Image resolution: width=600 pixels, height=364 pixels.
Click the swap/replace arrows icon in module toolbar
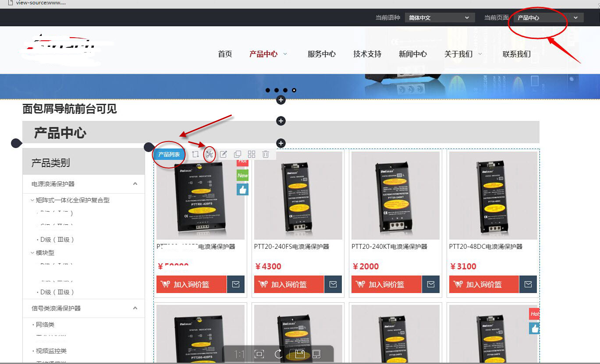(x=195, y=154)
